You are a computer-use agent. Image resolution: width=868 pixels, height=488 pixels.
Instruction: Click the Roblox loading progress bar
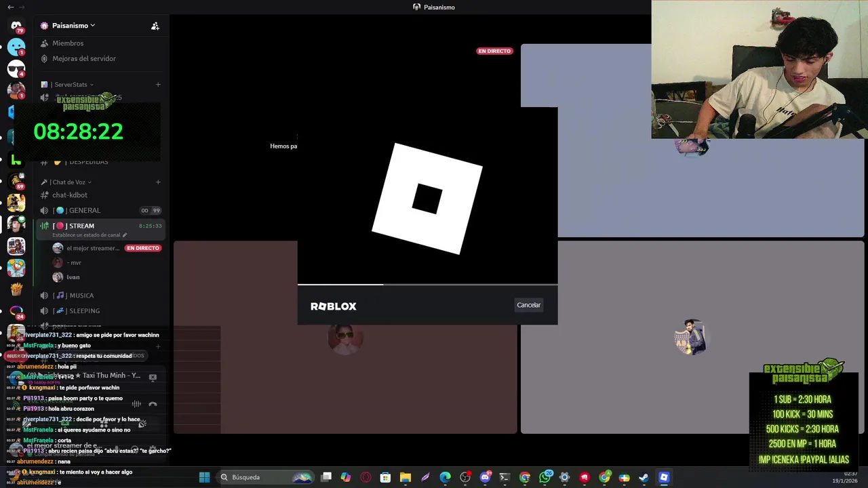[427, 285]
